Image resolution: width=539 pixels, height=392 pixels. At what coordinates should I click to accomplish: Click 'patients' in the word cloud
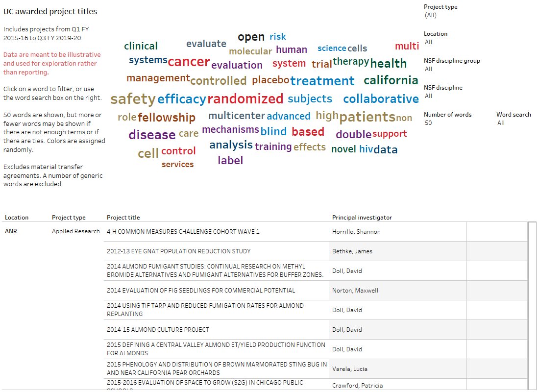pos(367,117)
